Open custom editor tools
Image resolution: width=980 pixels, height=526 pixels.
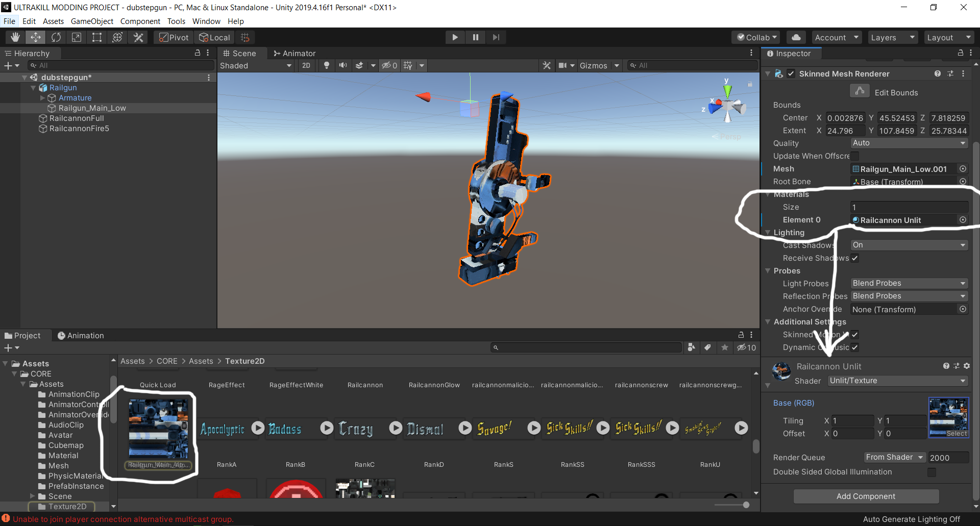tap(138, 37)
